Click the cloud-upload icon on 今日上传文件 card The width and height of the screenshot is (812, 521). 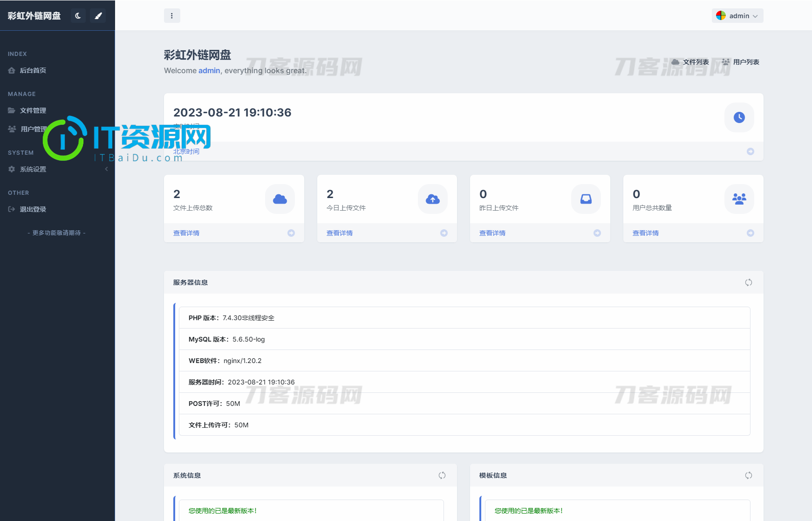(433, 199)
